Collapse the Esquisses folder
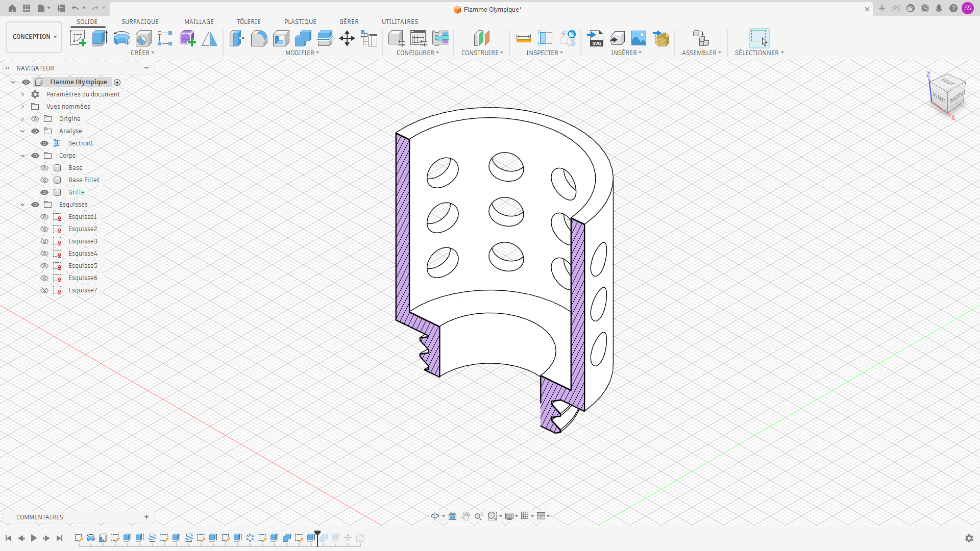This screenshot has height=551, width=980. tap(22, 205)
